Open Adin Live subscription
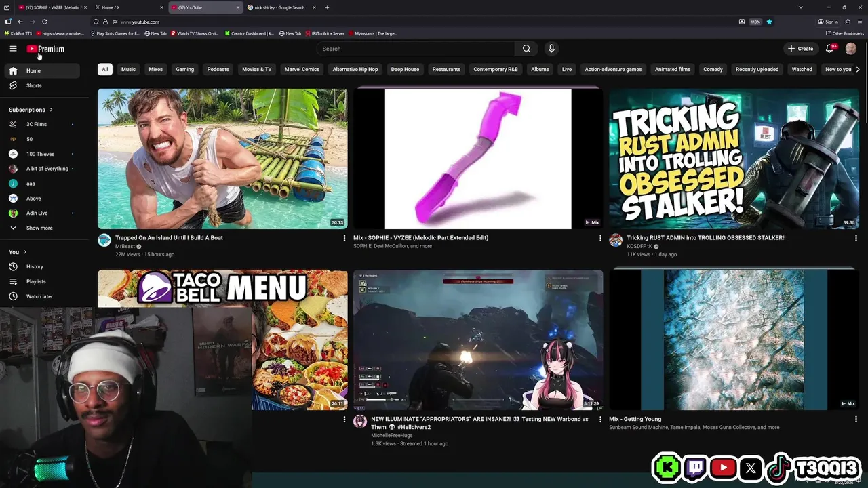Screen dimensions: 868x488 42,213
